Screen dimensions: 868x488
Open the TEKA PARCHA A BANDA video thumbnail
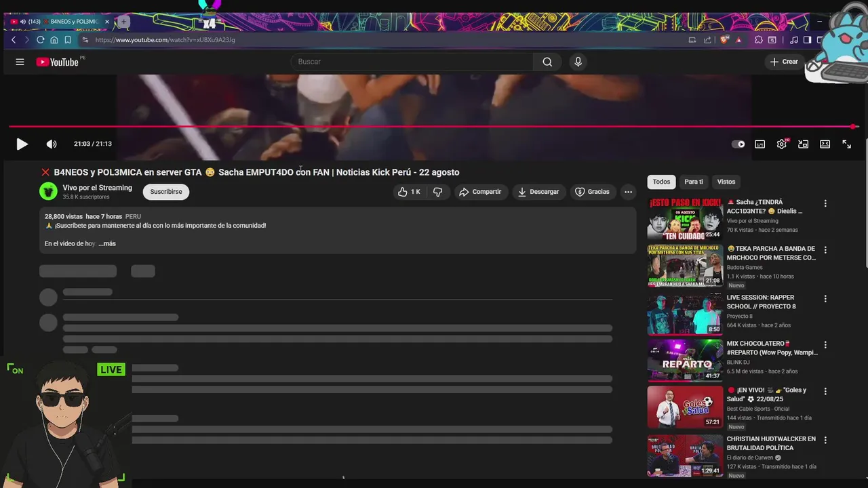coord(685,266)
